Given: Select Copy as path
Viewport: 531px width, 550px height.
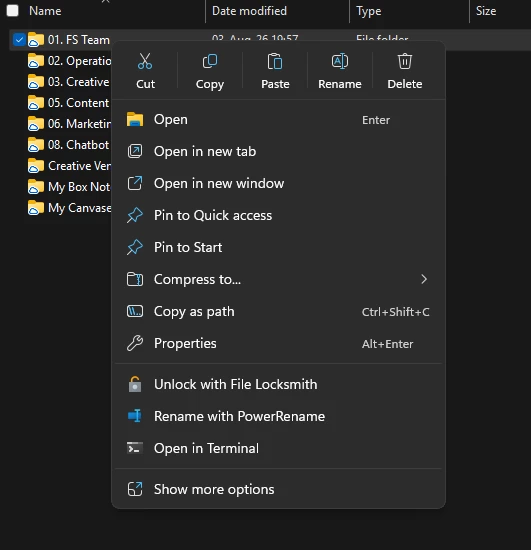Looking at the screenshot, I should [x=278, y=311].
